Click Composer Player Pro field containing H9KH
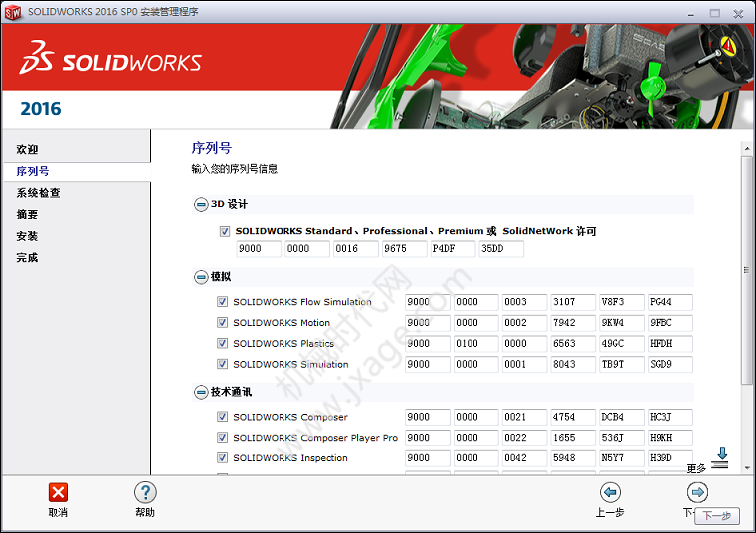Screen dimensions: 756x533 coord(670,438)
